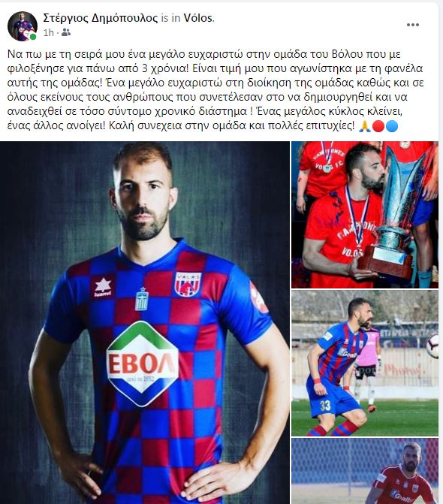This screenshot has height=504, width=443.
Task: Click the 1h post timestamp
Action: tap(49, 32)
